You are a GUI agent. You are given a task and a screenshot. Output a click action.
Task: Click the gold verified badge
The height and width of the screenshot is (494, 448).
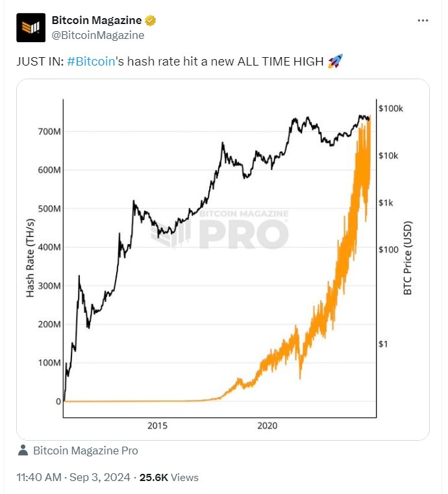pyautogui.click(x=150, y=21)
